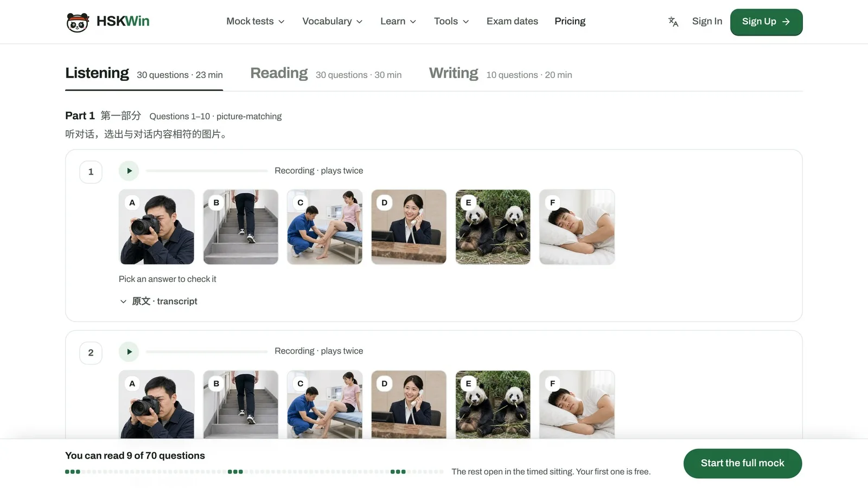The width and height of the screenshot is (868, 488).
Task: Expand the 原文 transcript for question 1
Action: coord(158,301)
